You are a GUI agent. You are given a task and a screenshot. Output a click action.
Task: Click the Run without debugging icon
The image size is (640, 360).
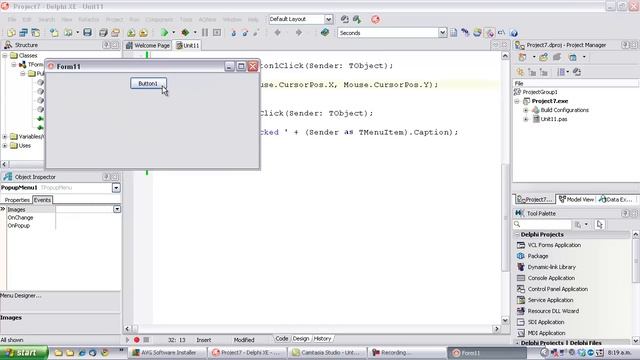click(x=185, y=32)
